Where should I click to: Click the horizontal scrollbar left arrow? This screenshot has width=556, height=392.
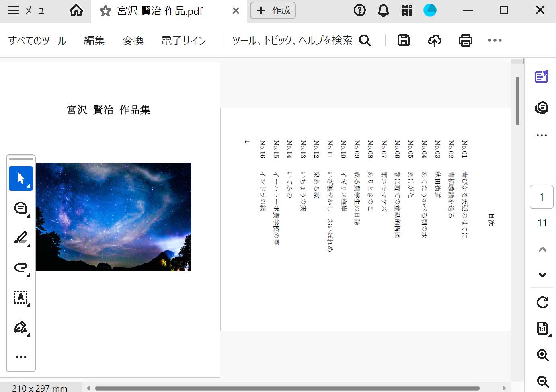[x=88, y=388]
